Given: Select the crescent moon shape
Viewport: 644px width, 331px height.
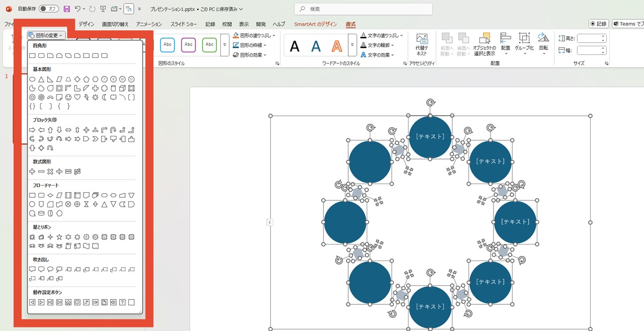Looking at the screenshot, I should tap(104, 97).
